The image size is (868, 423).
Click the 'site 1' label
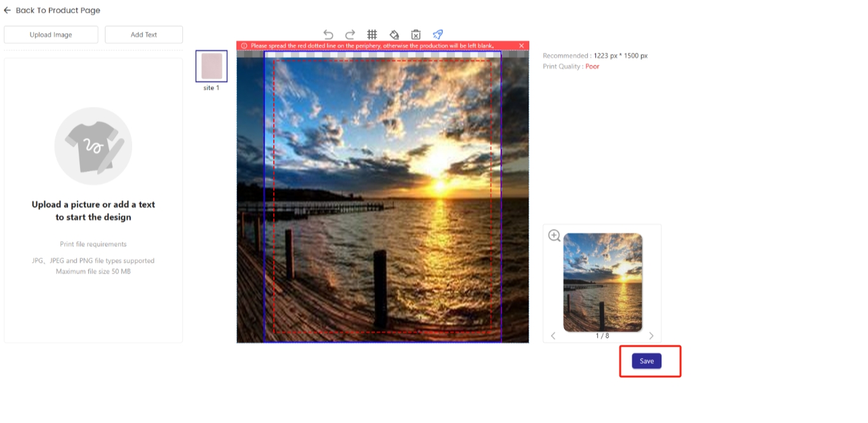[212, 88]
